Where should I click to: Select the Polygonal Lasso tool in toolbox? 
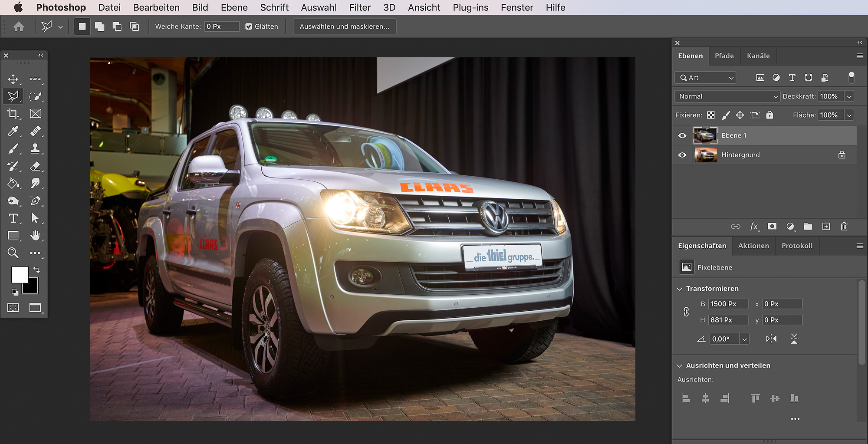pos(13,96)
